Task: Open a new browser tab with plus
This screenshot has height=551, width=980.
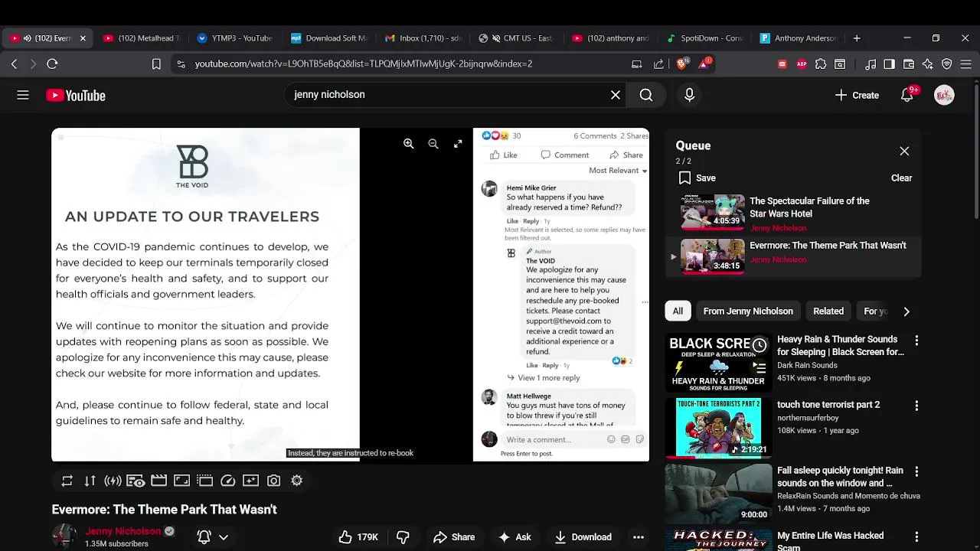Action: [857, 38]
